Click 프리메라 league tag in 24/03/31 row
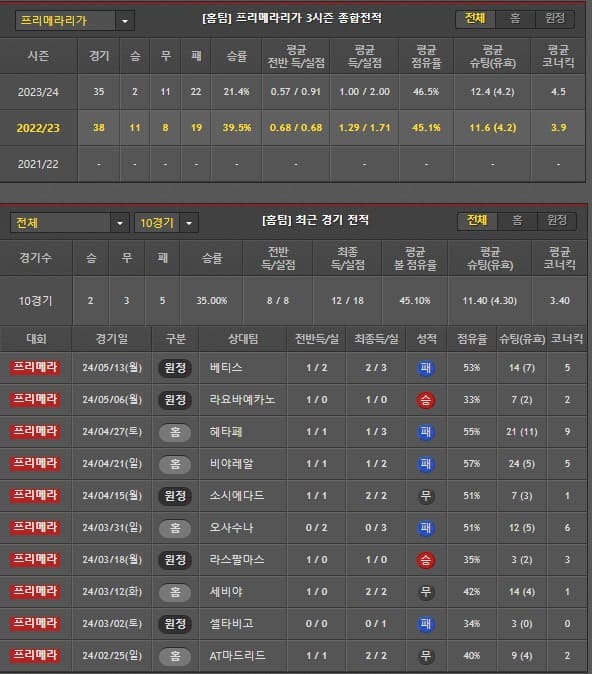Screen dimensions: 592x674 [35, 527]
